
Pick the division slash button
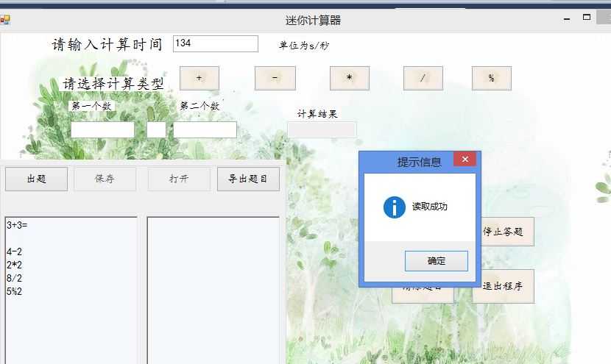(x=423, y=78)
